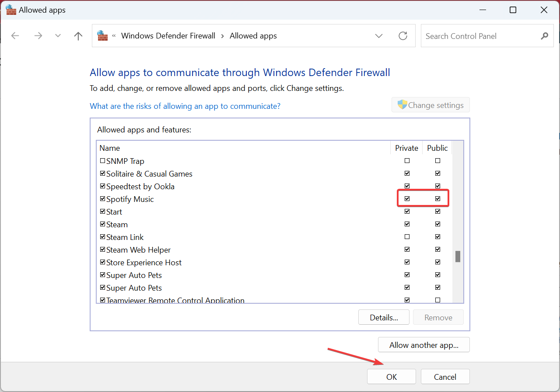This screenshot has height=392, width=560.
Task: Toggle Public checkbox in the Start row
Action: pyautogui.click(x=438, y=212)
